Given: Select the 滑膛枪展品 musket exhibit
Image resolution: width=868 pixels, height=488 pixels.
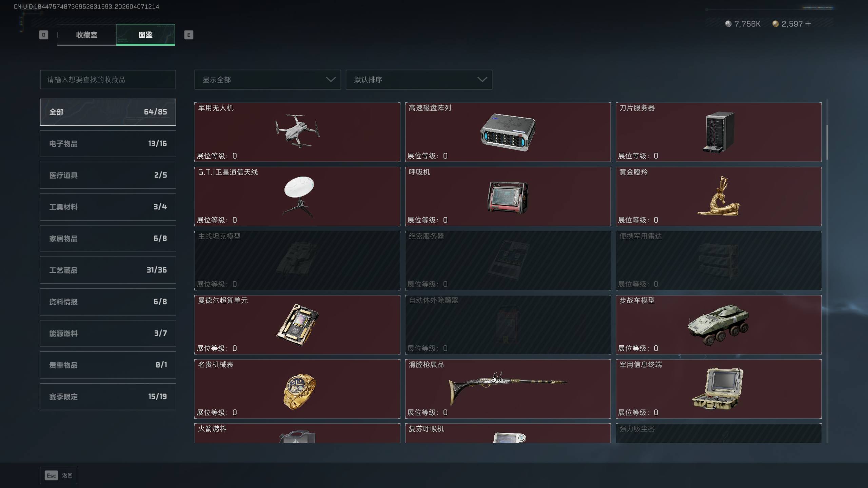Looking at the screenshot, I should (x=508, y=389).
